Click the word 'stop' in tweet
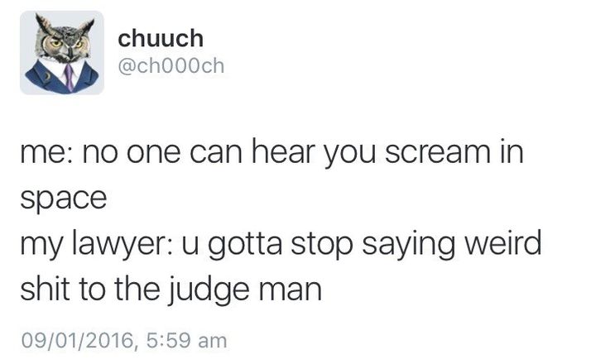Screen dimensions: 615x364 coord(322,245)
